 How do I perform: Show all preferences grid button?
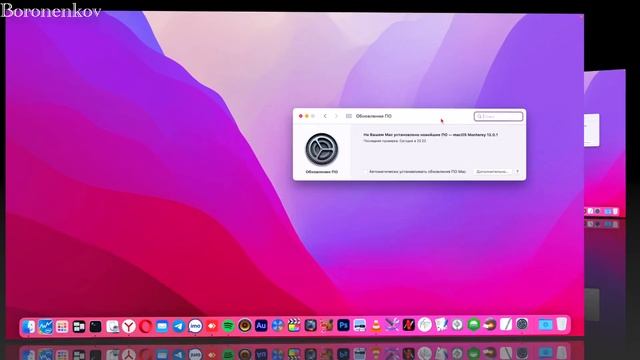[349, 116]
